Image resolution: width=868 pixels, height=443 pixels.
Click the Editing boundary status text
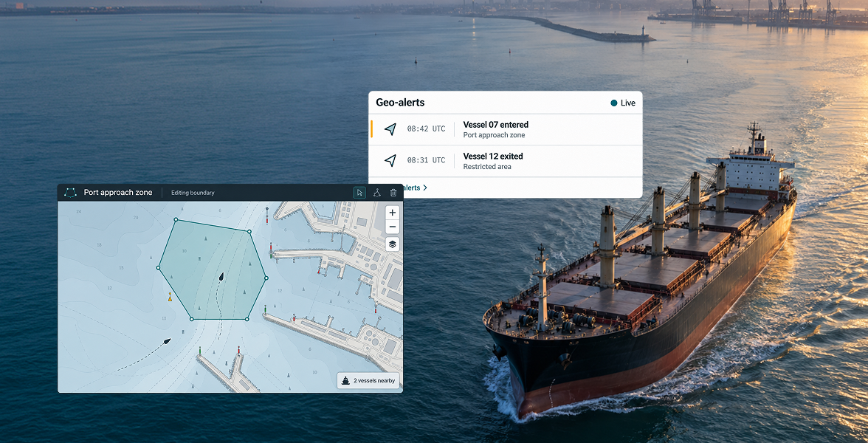[x=193, y=193]
